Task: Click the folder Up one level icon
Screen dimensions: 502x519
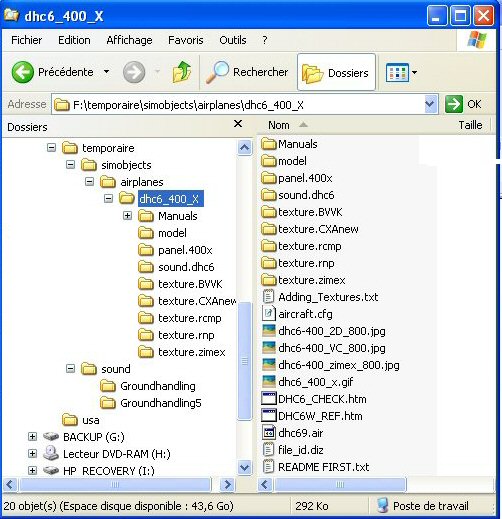Action: [182, 72]
